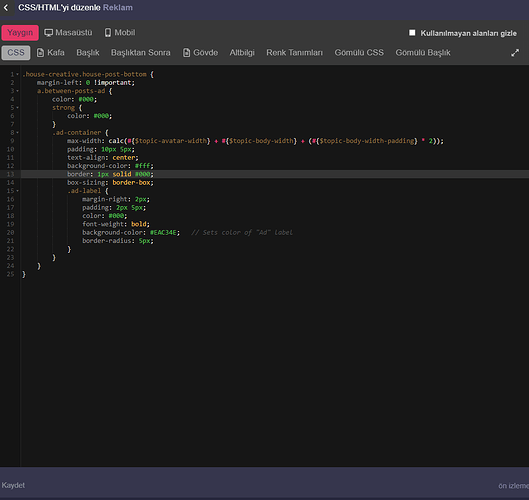
Task: Open the CSS tab
Action: (16, 53)
